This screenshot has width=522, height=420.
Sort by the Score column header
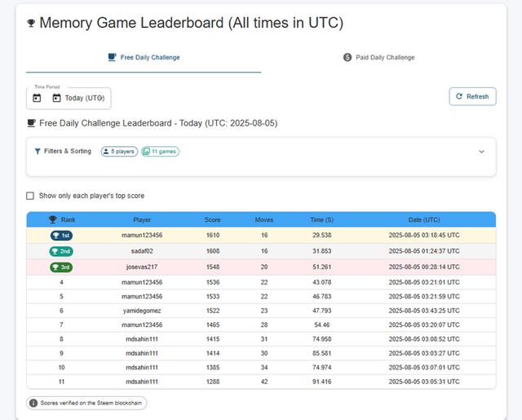[213, 219]
